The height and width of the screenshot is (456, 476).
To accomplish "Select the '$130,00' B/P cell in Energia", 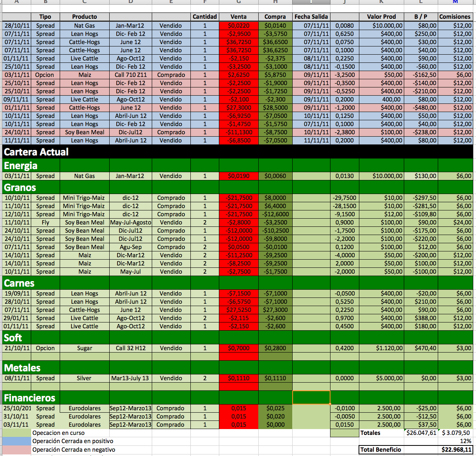I will (421, 176).
